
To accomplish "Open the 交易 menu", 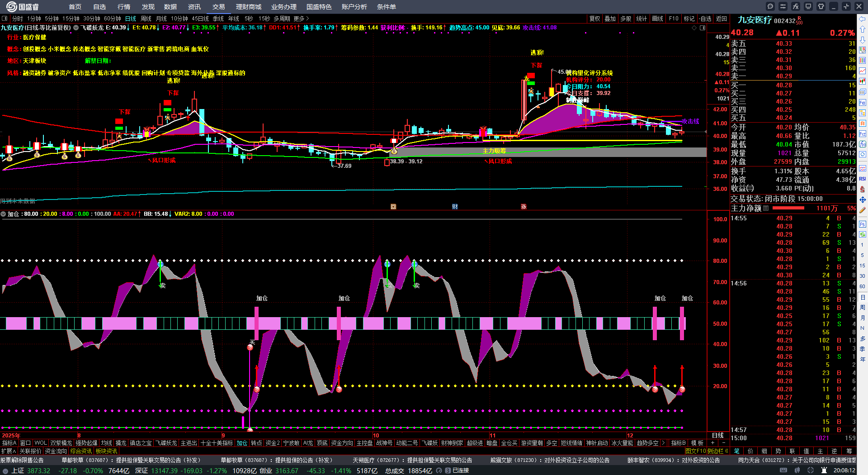I will pos(219,7).
